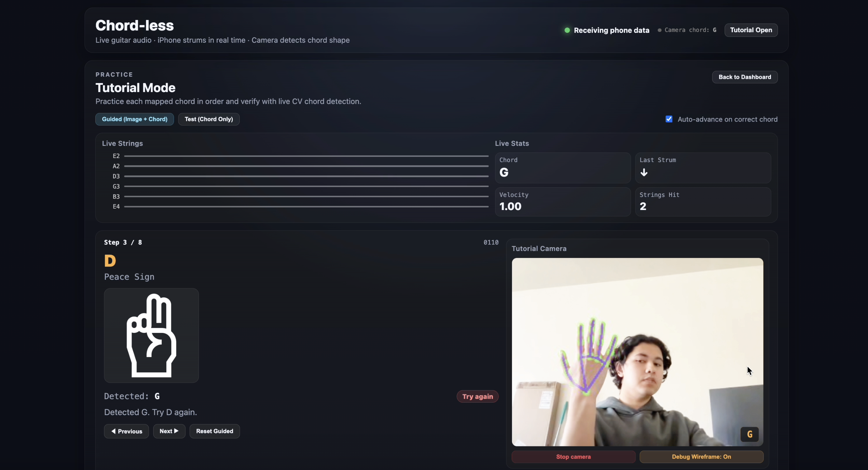Select Guided (Image + Chord) mode
Viewport: 868px width, 470px height.
coord(134,119)
